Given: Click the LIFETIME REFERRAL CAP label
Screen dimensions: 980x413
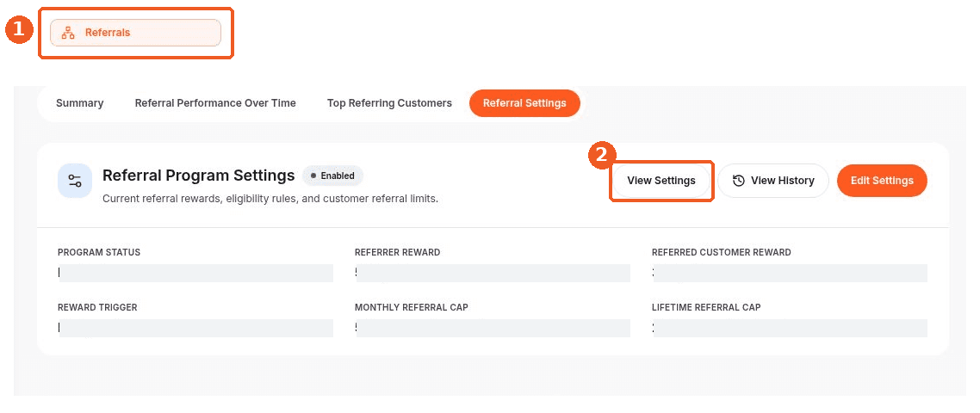Looking at the screenshot, I should [706, 307].
